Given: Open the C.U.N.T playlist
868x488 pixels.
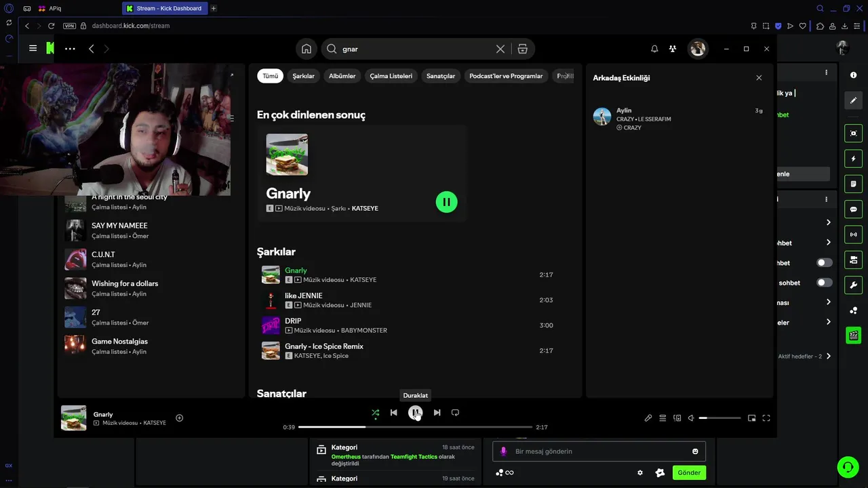Looking at the screenshot, I should pos(151,260).
